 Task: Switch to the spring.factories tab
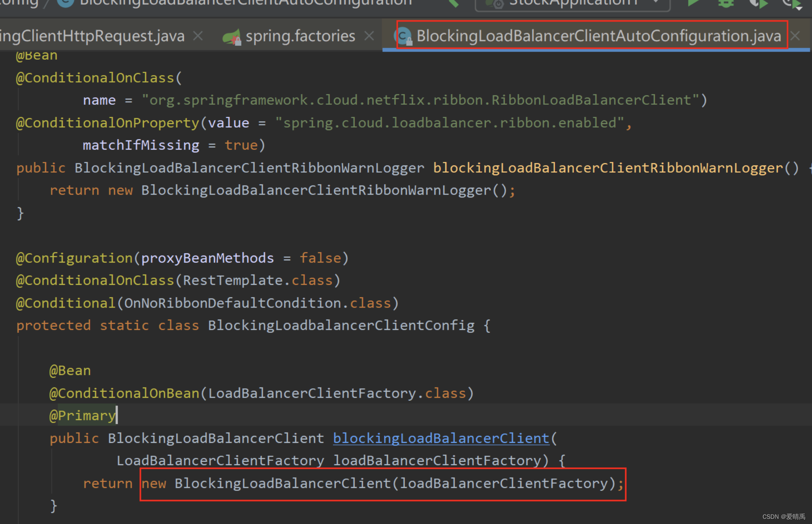click(x=300, y=36)
